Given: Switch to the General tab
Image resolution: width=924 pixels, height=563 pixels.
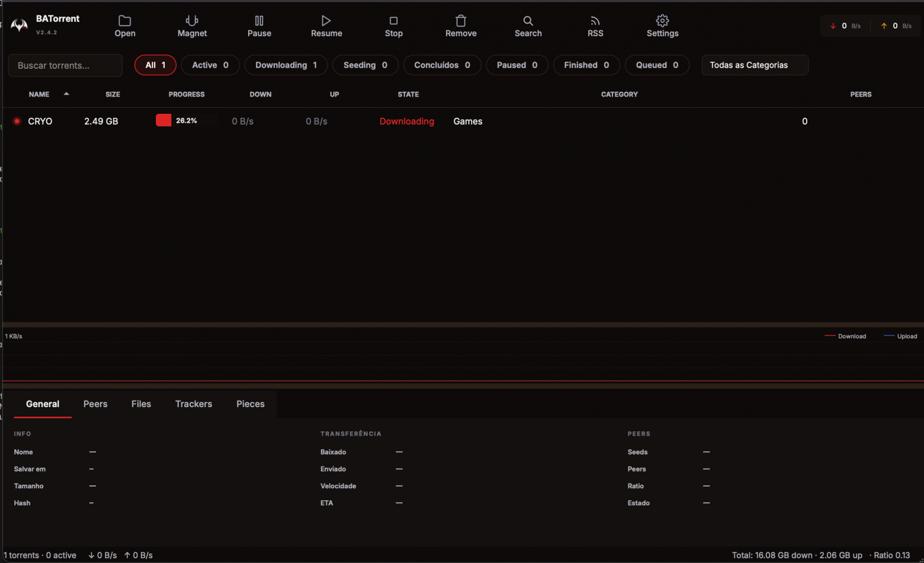Looking at the screenshot, I should [43, 404].
